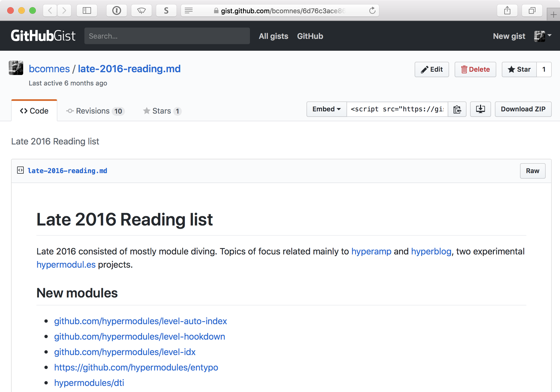Show all tabs overview icon

pos(532,10)
